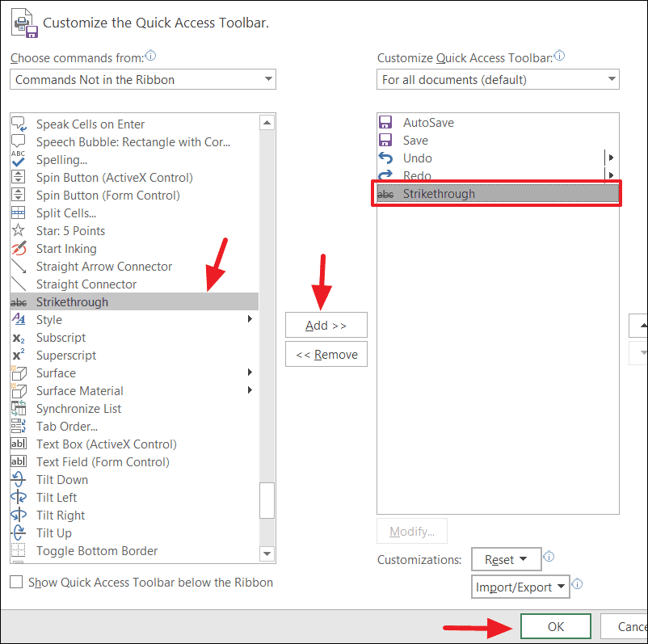Select the Text Box (ActiveX Control) command
The height and width of the screenshot is (644, 648).
tap(105, 444)
